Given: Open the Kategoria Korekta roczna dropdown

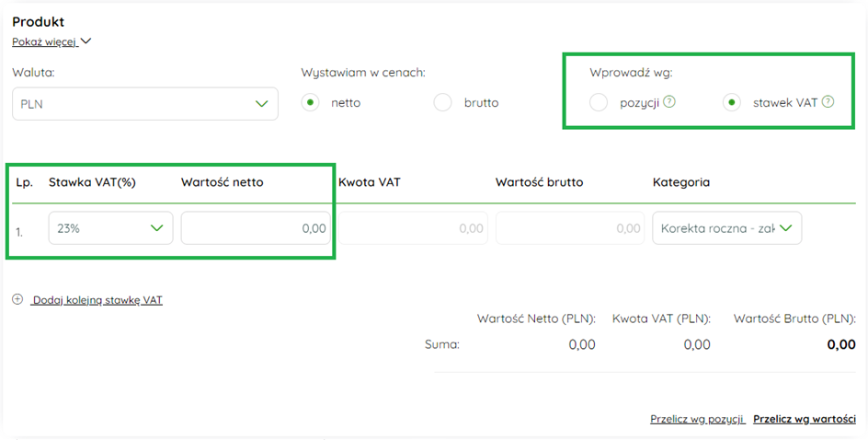Looking at the screenshot, I should pyautogui.click(x=726, y=227).
